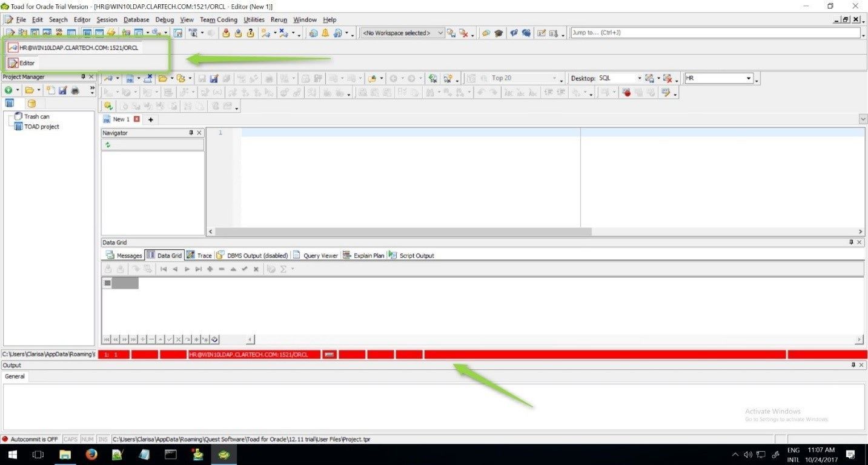Open the Utilities menu

(254, 20)
